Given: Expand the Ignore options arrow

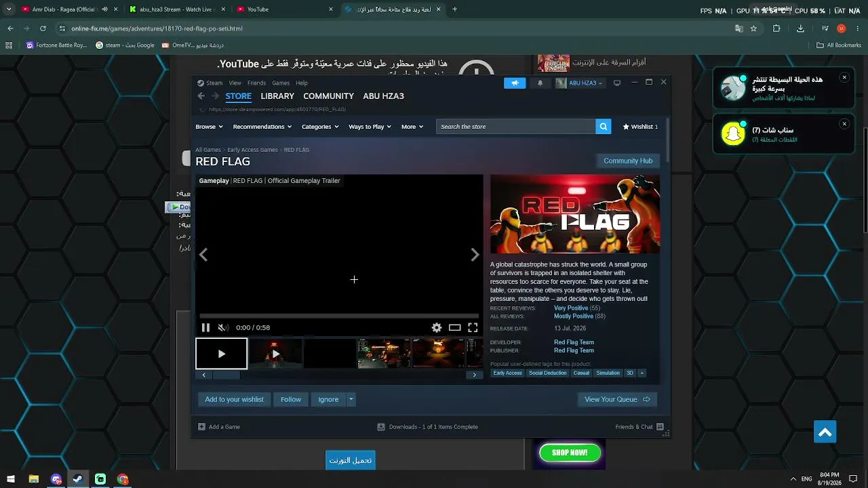Looking at the screenshot, I should click(x=351, y=399).
